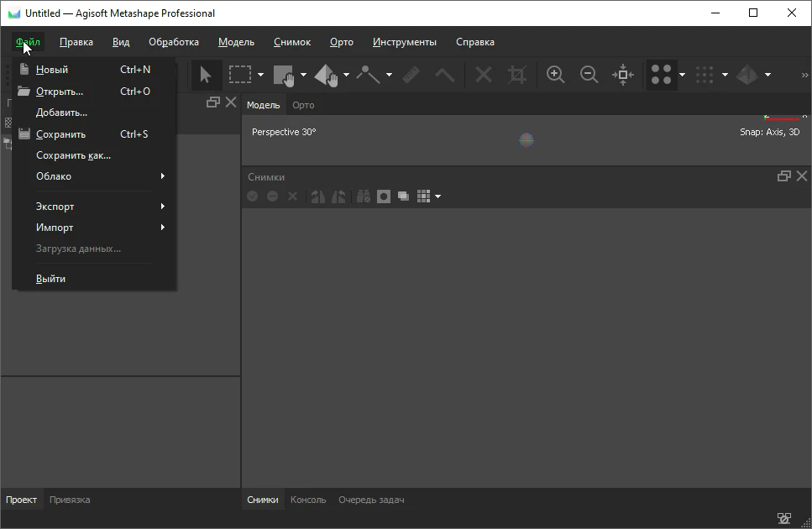Choose Выйти to exit the application
Viewport: 812px width, 529px height.
coord(94,279)
